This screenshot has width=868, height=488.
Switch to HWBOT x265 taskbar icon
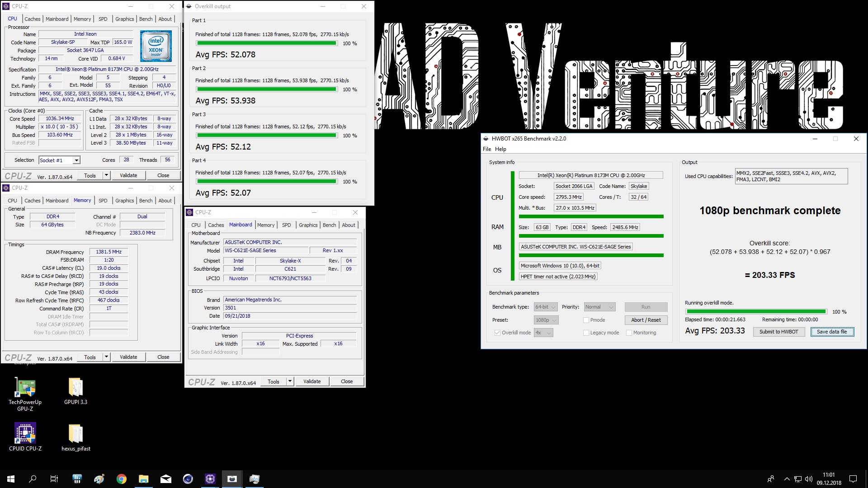coord(232,479)
